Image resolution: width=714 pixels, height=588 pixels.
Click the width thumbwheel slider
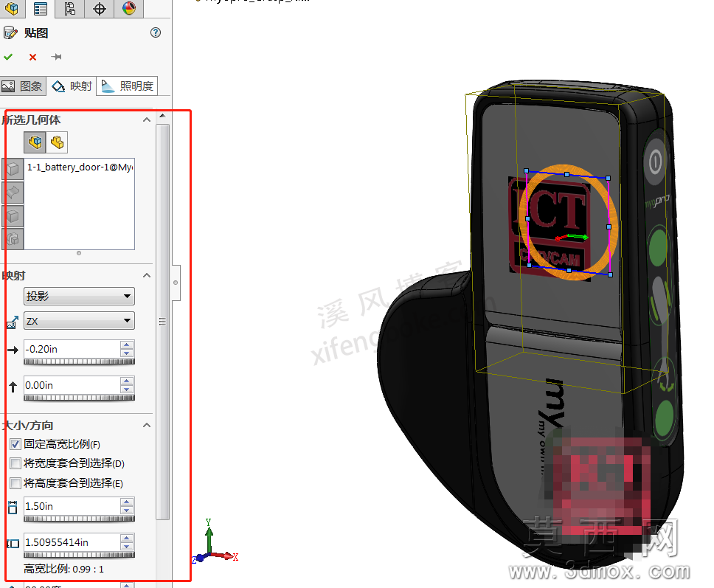[79, 519]
